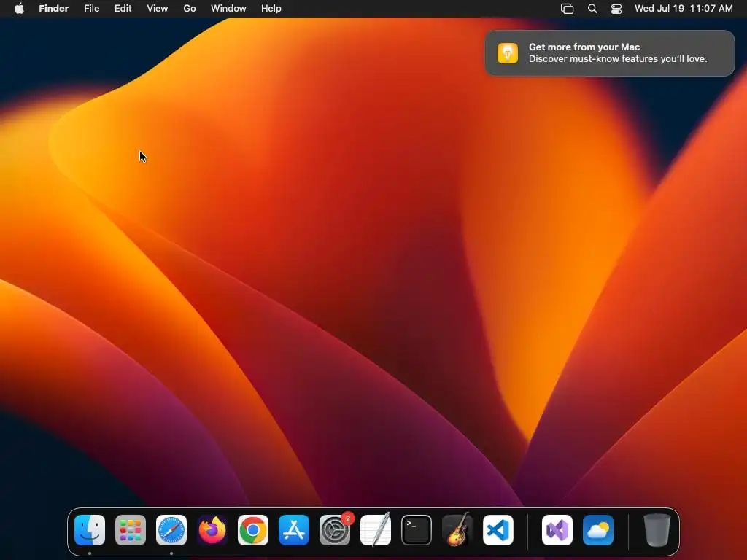747x560 pixels.
Task: Open the File menu
Action: click(x=91, y=8)
